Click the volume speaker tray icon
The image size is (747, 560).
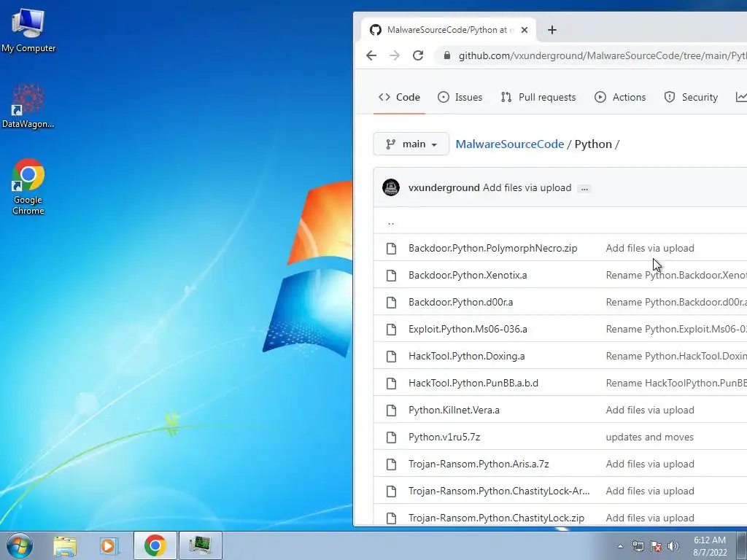tap(673, 546)
